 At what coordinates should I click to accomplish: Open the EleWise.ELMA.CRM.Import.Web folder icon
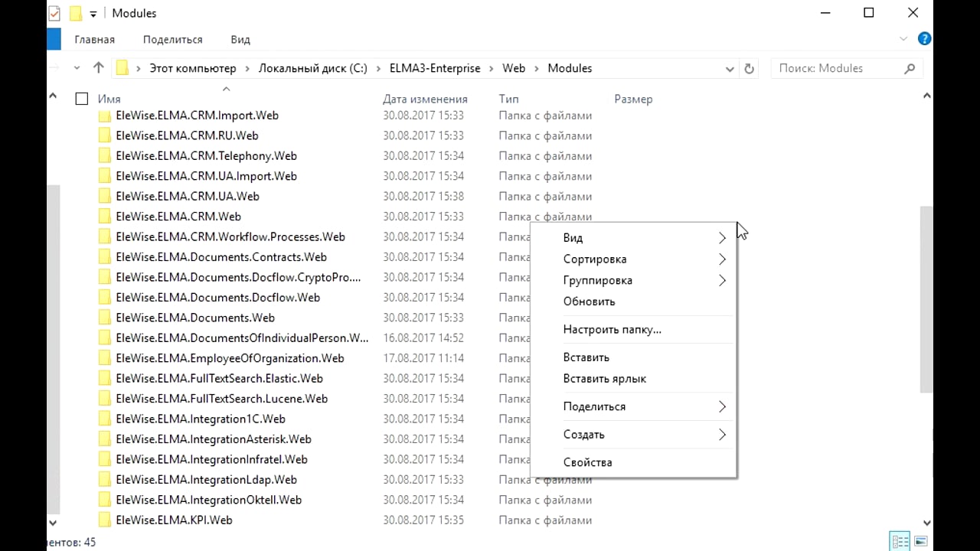[104, 116]
